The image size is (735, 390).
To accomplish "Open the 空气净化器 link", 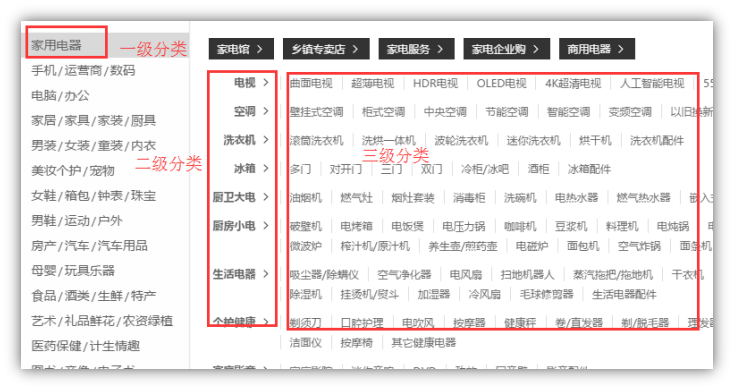I will [404, 275].
